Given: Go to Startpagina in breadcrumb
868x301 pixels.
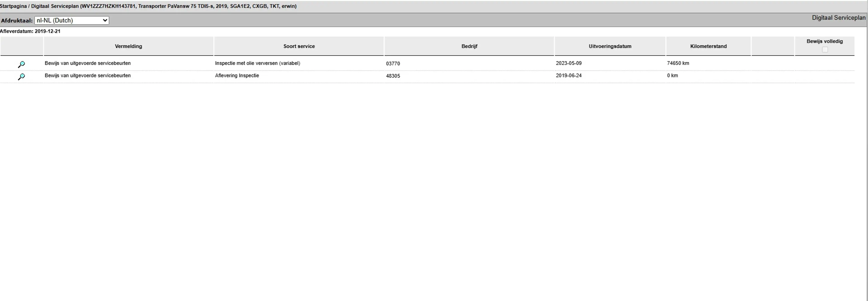Looking at the screenshot, I should pos(13,6).
